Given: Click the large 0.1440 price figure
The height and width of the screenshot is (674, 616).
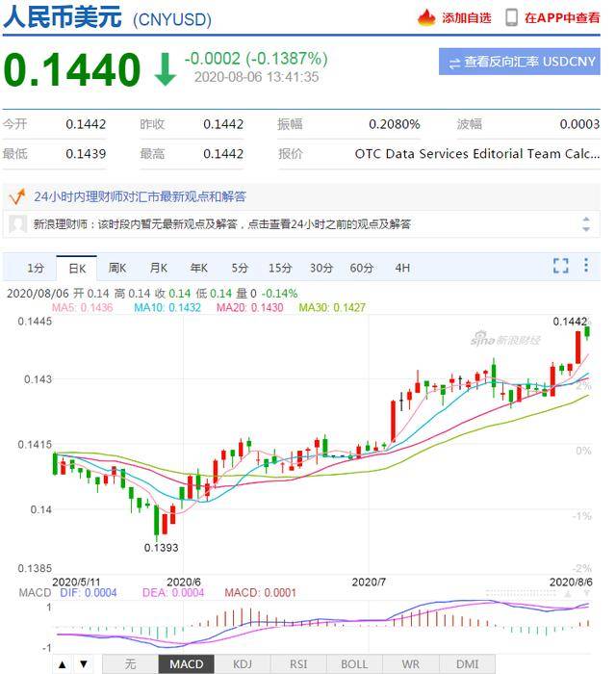Looking at the screenshot, I should 72,69.
